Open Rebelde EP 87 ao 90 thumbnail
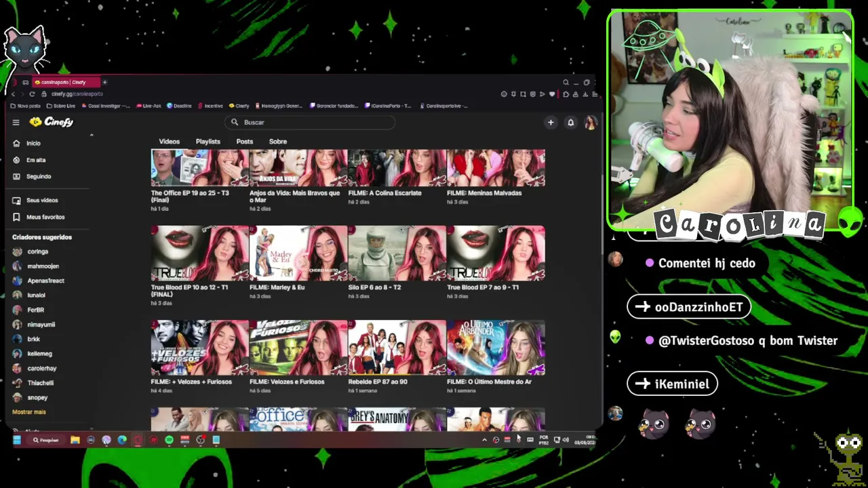The image size is (868, 488). (x=397, y=348)
